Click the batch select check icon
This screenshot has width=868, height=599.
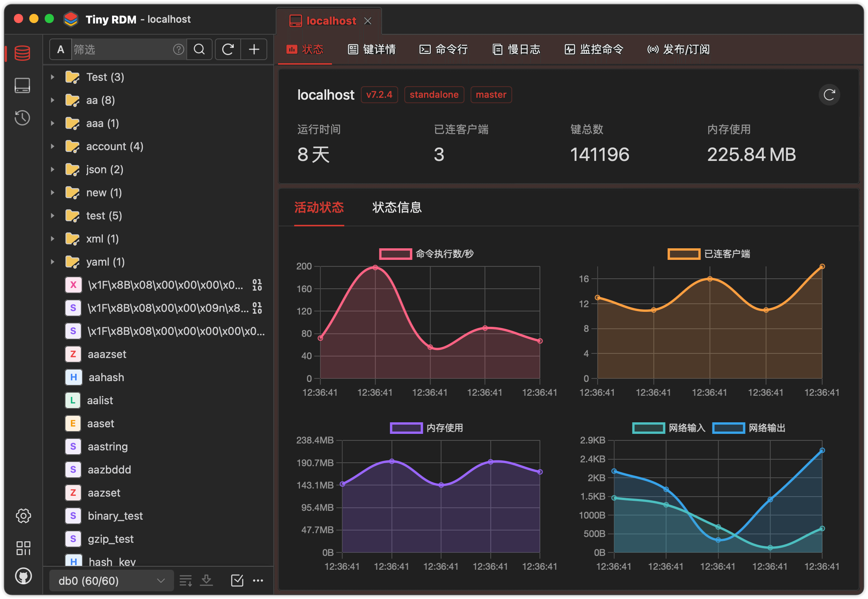click(237, 581)
